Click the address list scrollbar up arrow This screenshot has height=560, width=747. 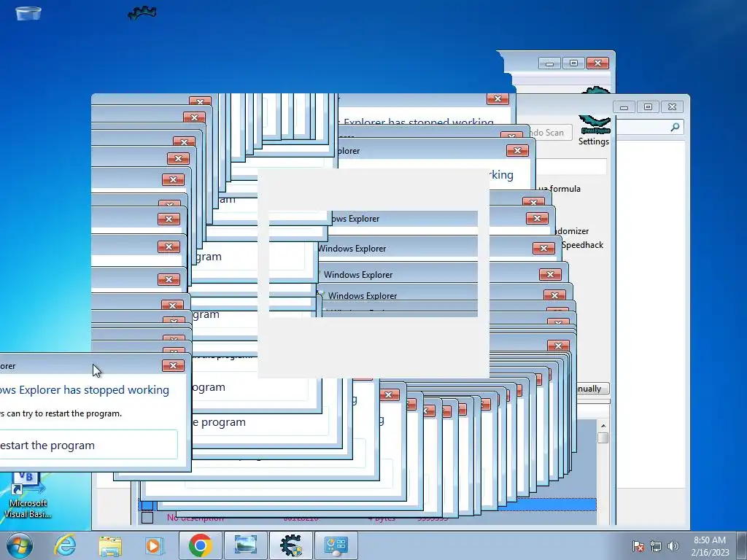click(x=603, y=426)
